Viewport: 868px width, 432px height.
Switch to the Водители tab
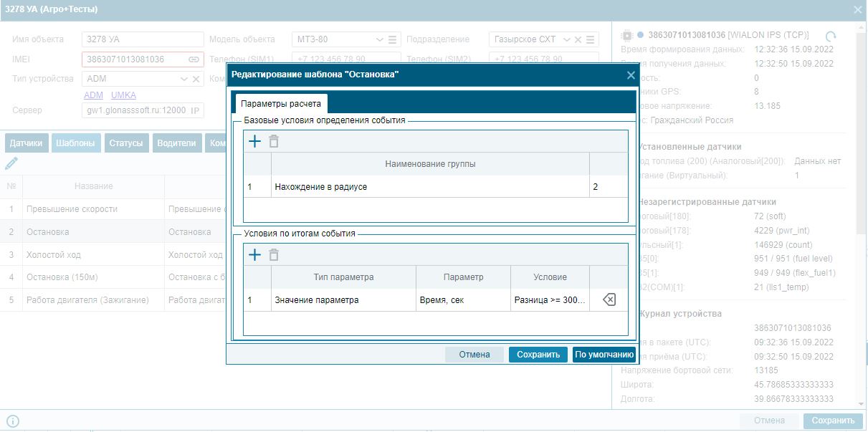pos(177,143)
